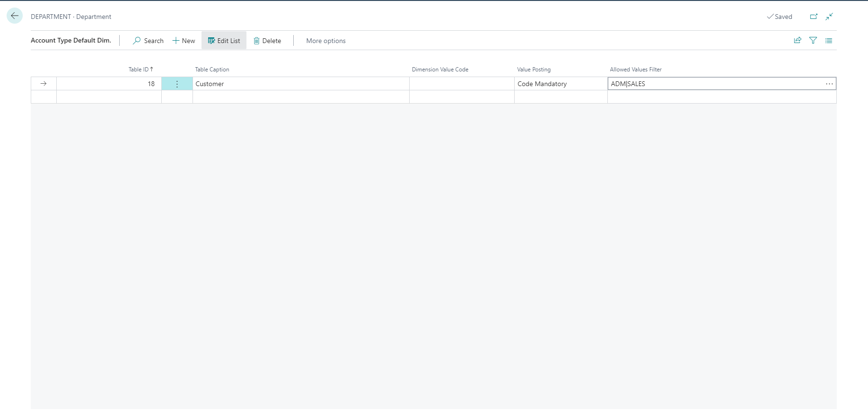Click Table ID cell showing 18
868x420 pixels.
pos(109,84)
